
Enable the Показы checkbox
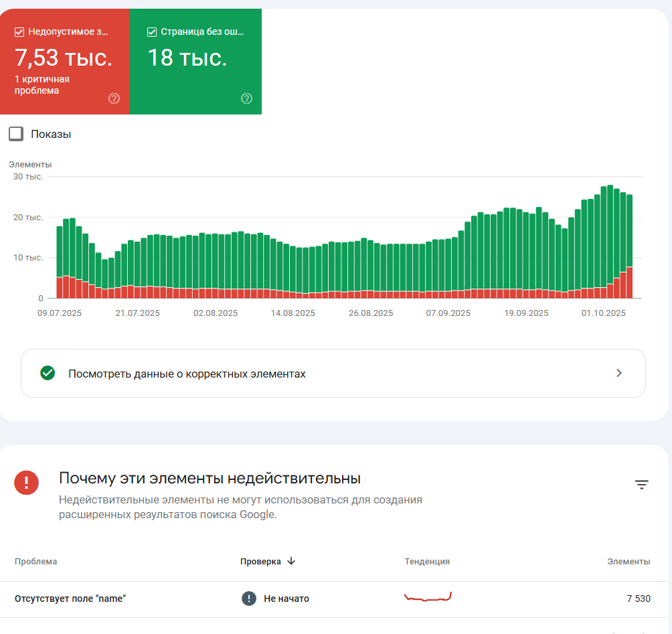pyautogui.click(x=16, y=134)
